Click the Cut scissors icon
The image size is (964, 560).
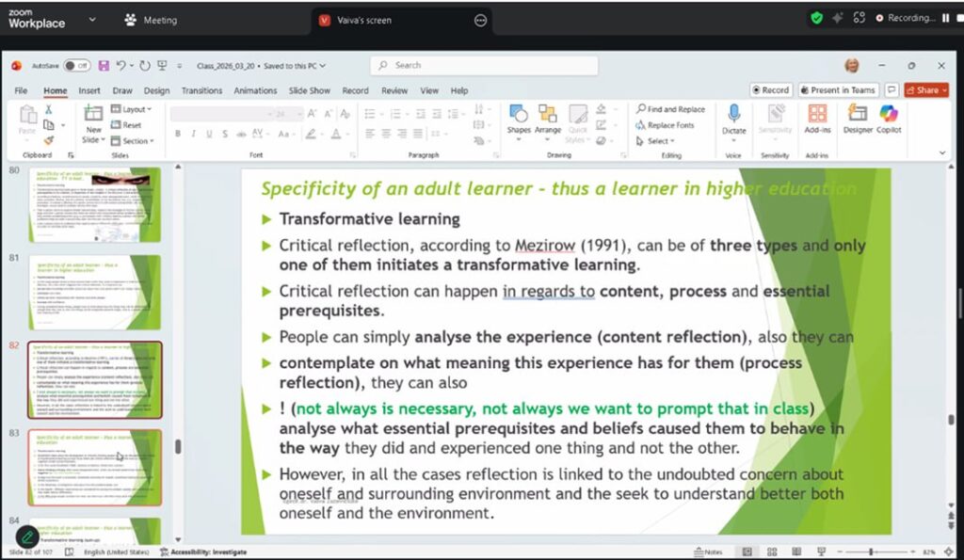point(49,109)
